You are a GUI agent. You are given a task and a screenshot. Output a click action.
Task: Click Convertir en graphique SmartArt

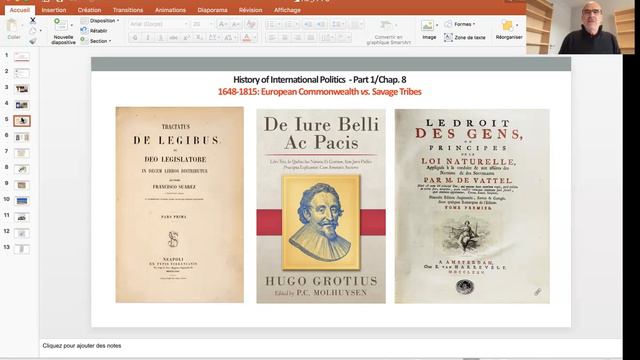coord(388,32)
